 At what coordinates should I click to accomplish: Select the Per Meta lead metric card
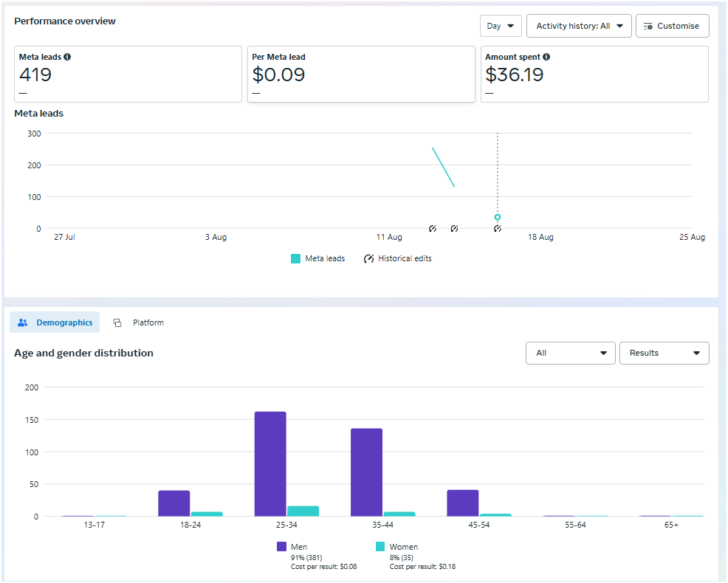point(361,74)
